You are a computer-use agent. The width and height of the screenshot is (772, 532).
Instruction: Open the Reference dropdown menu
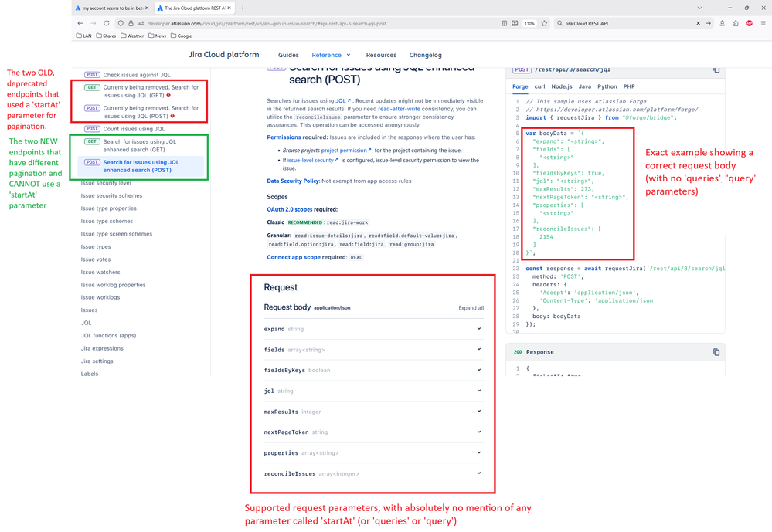coord(332,55)
